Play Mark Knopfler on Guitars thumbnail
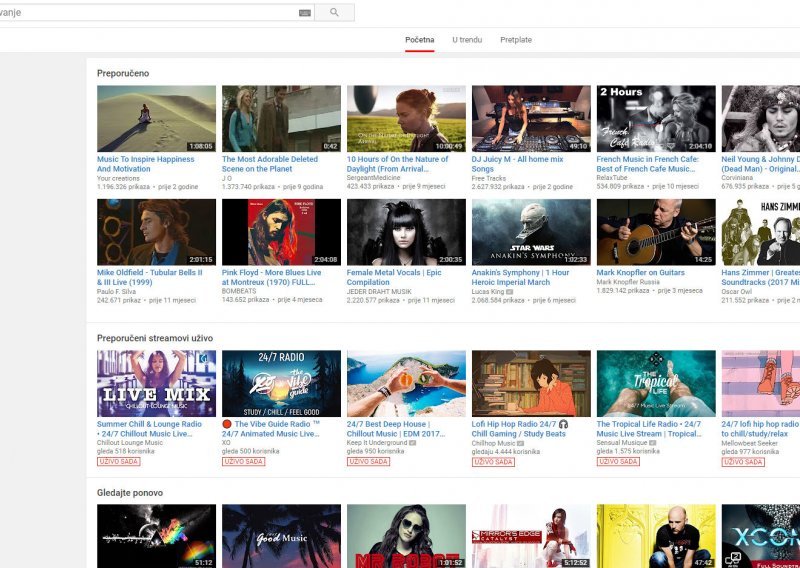This screenshot has height=568, width=800. point(656,232)
